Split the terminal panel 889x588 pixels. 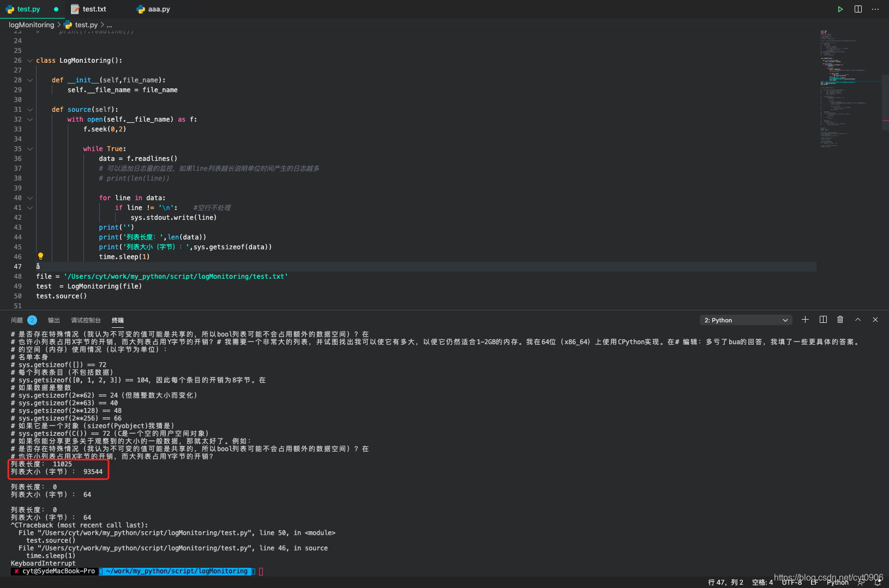tap(823, 320)
